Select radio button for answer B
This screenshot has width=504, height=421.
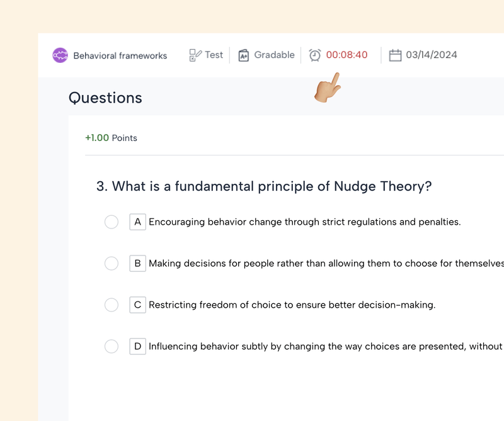click(112, 264)
